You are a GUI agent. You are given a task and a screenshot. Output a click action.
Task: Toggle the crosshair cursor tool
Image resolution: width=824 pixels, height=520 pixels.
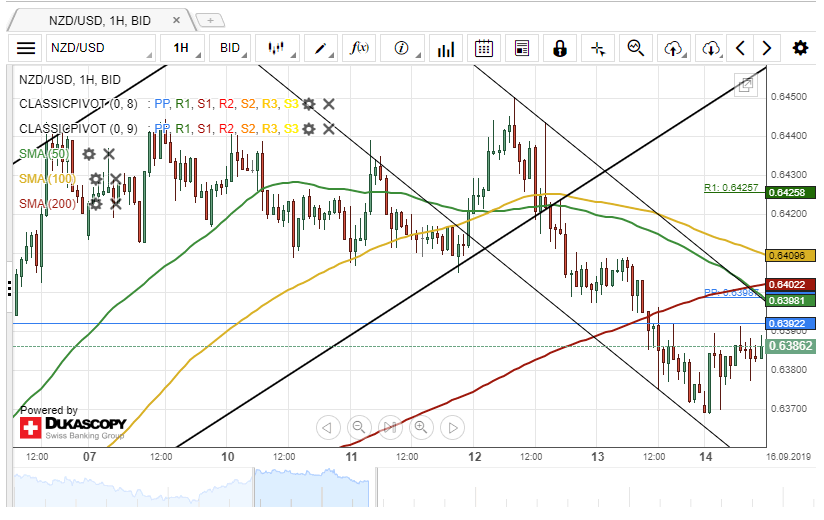[x=597, y=48]
